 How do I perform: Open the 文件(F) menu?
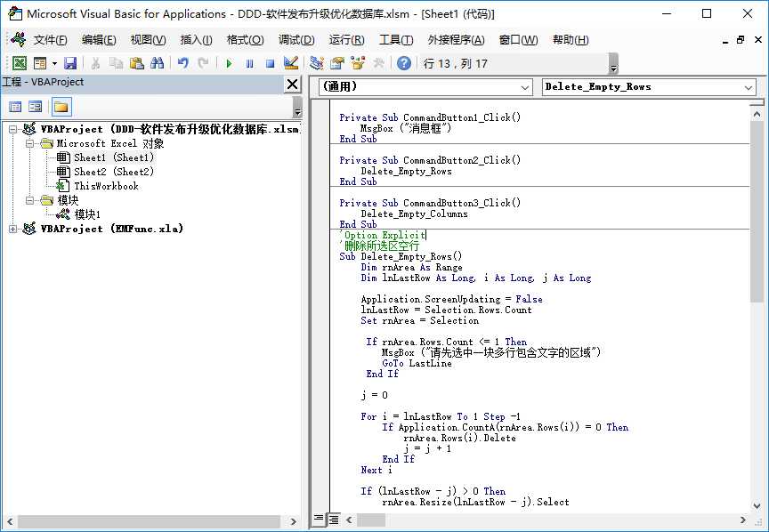pos(50,40)
